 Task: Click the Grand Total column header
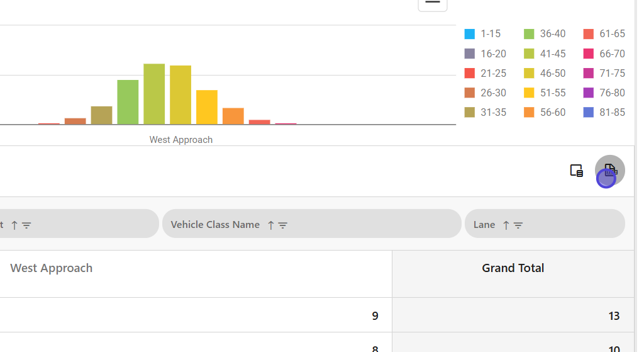point(513,268)
